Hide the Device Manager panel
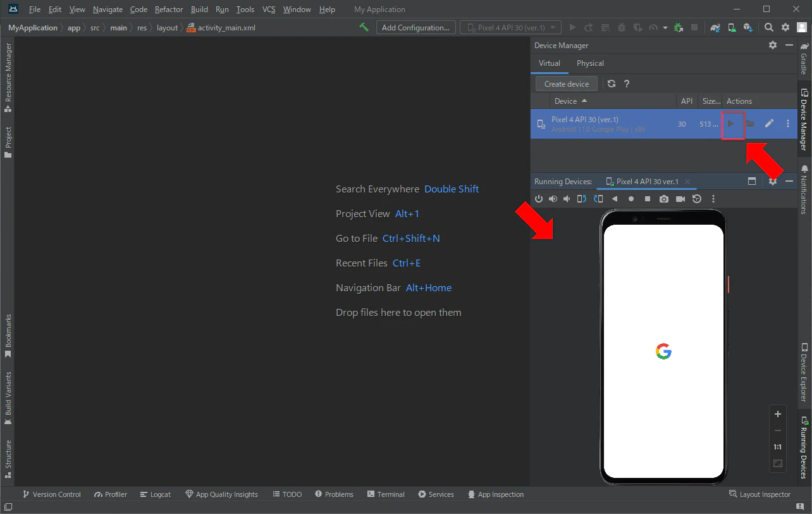The width and height of the screenshot is (812, 514). tap(789, 45)
